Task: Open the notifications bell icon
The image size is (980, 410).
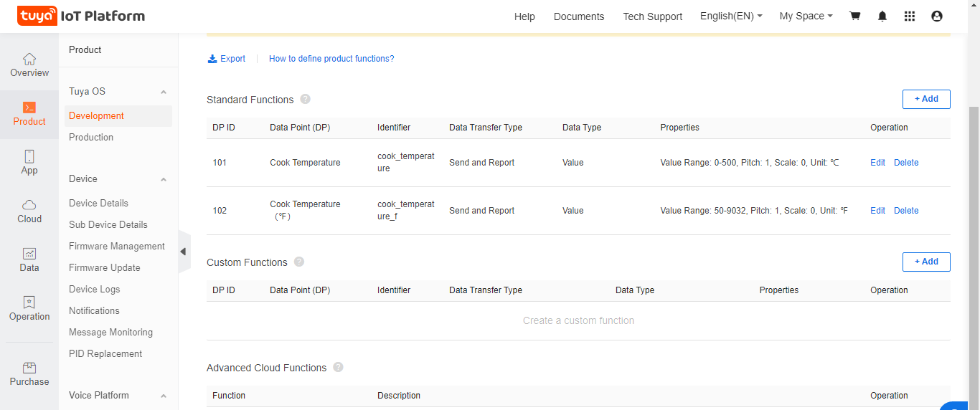Action: (x=882, y=16)
